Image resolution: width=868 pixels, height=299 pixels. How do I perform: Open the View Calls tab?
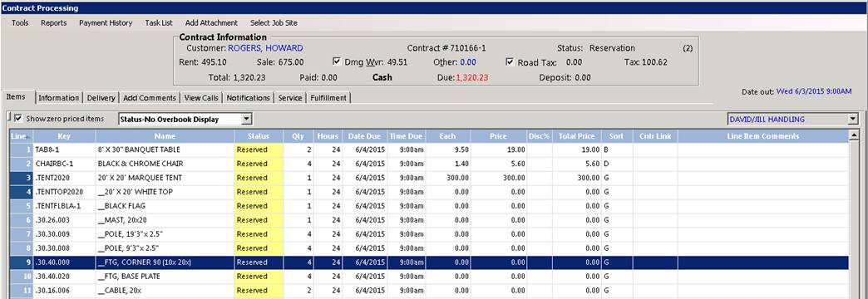(201, 98)
